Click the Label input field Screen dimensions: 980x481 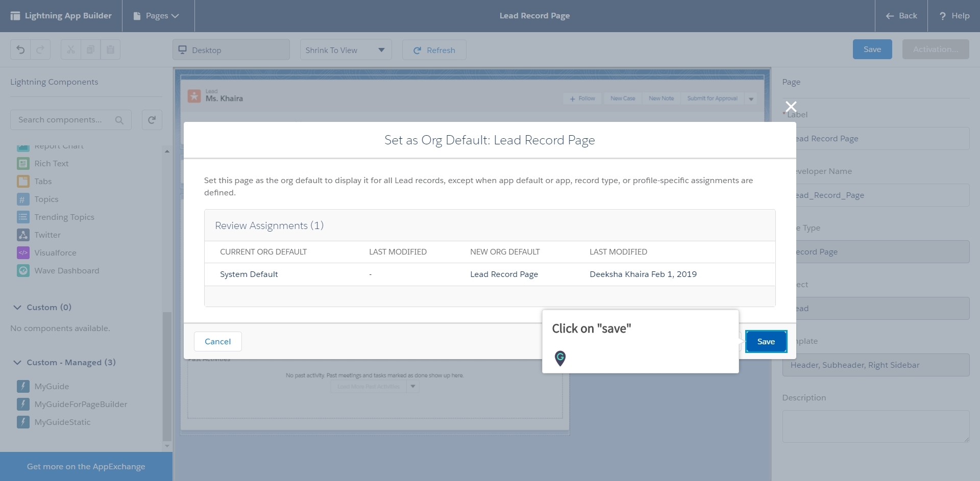pyautogui.click(x=876, y=138)
